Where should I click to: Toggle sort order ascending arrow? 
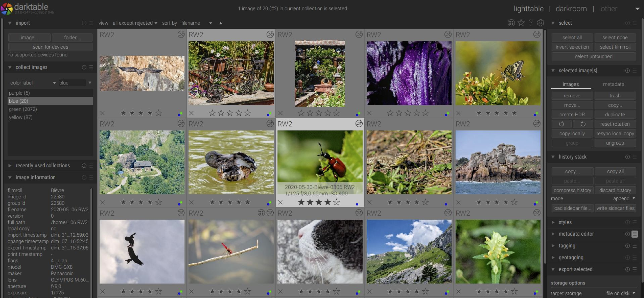point(221,23)
